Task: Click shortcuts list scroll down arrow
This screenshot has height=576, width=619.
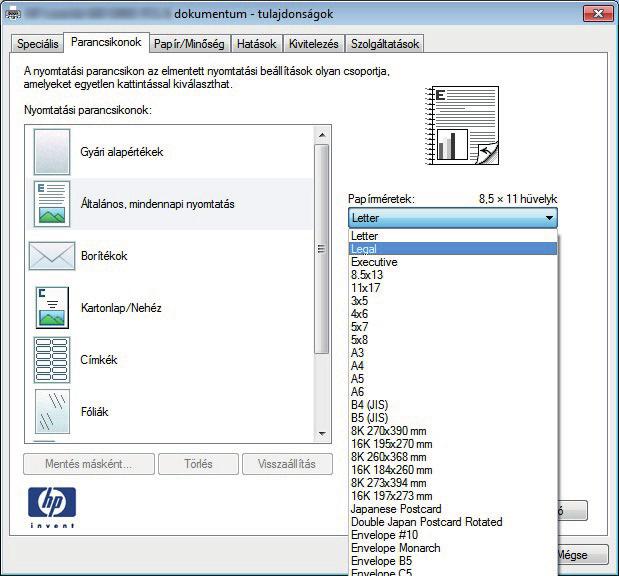Action: (322, 433)
